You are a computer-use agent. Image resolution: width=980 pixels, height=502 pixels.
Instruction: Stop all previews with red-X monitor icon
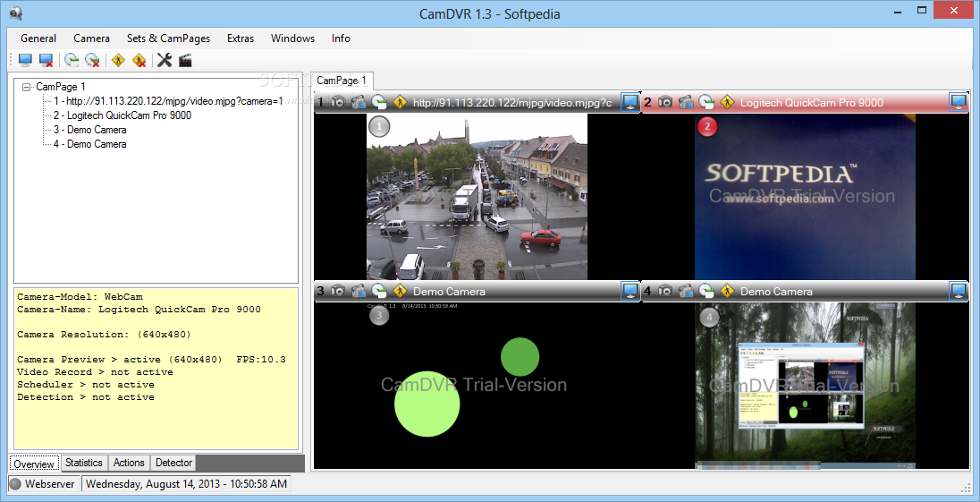coord(46,60)
